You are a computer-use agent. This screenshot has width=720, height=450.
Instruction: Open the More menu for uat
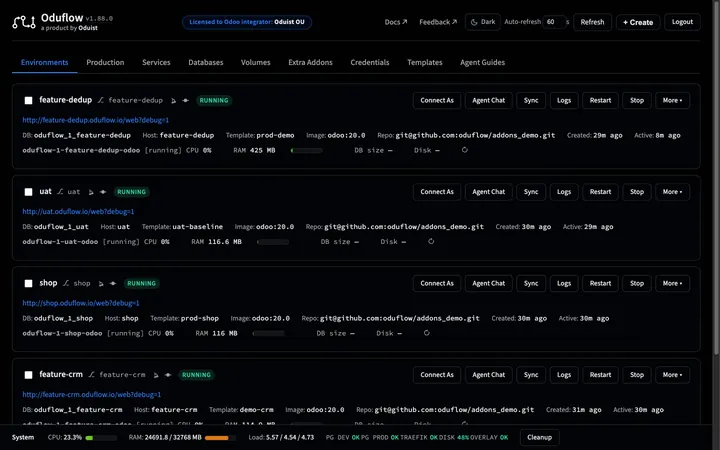672,191
